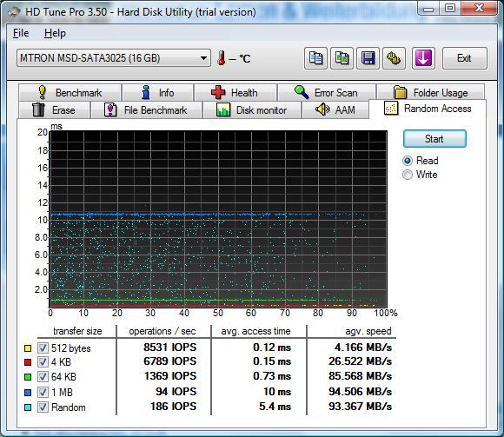The width and height of the screenshot is (504, 437).
Task: Open the File menu
Action: tap(21, 33)
